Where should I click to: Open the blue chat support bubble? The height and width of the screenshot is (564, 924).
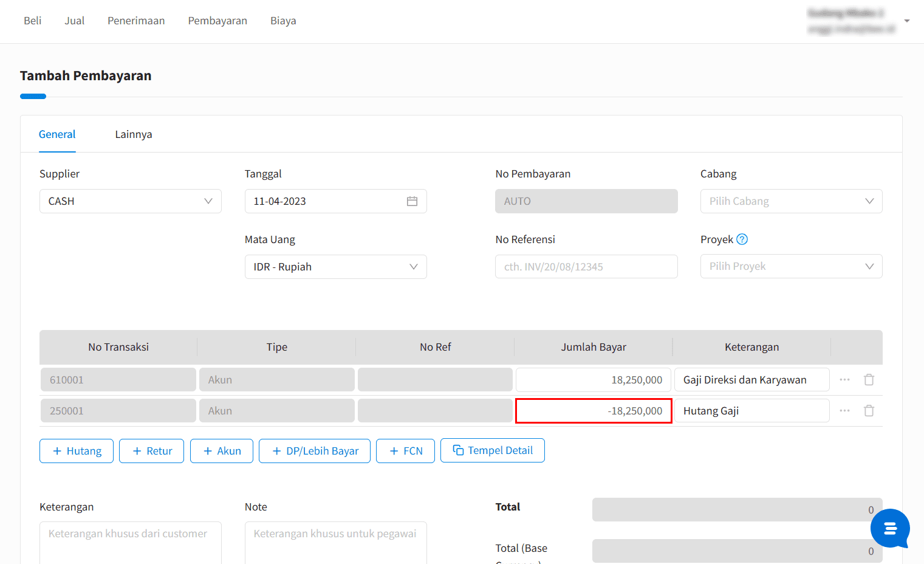(889, 528)
